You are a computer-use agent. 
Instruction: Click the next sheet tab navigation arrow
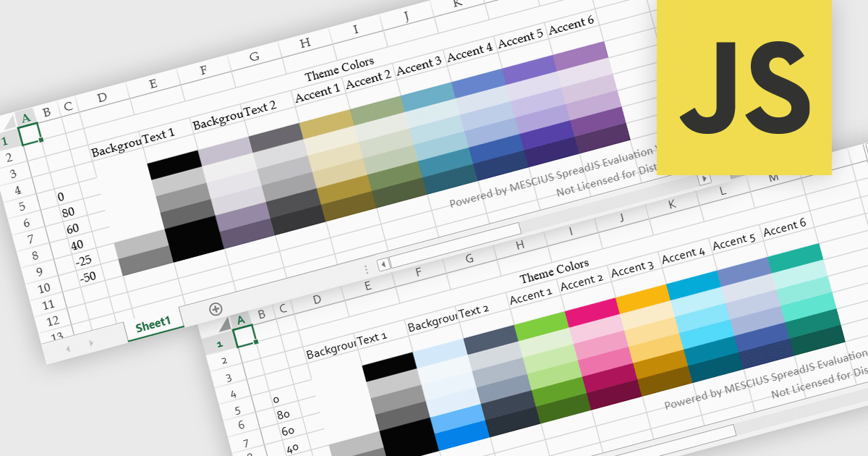coord(90,342)
